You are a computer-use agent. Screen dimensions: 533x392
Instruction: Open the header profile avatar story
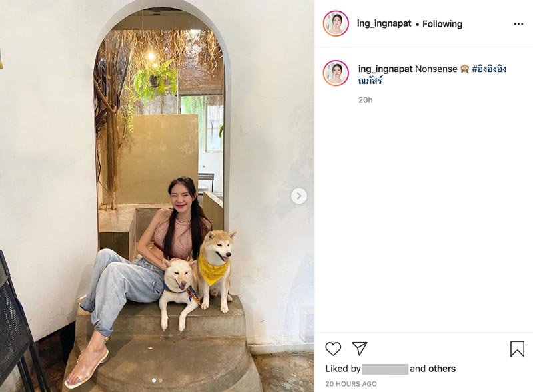(336, 23)
